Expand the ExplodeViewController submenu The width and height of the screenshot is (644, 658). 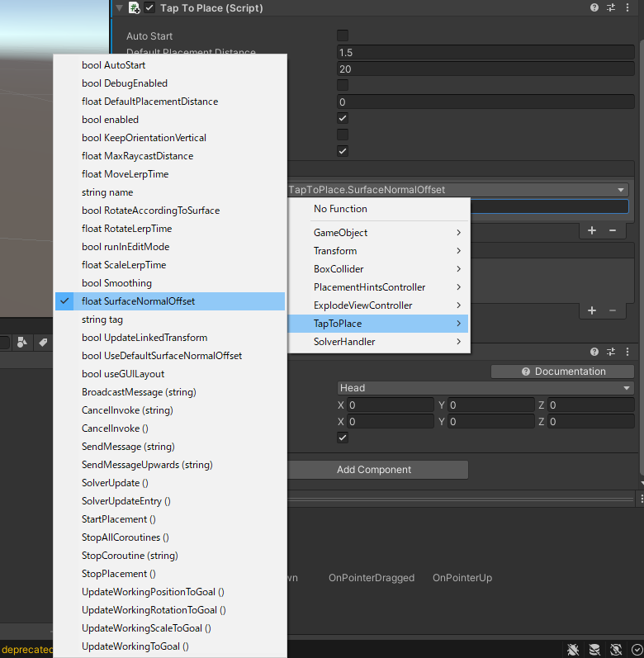(x=379, y=305)
